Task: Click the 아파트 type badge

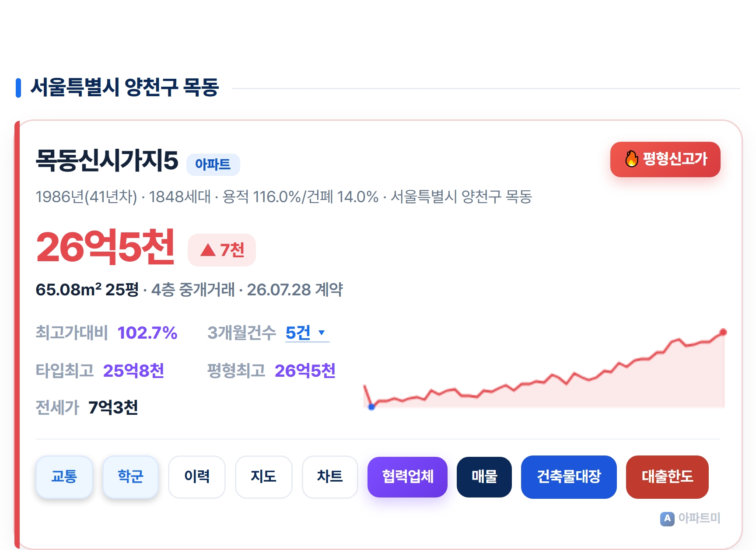Action: pos(213,165)
